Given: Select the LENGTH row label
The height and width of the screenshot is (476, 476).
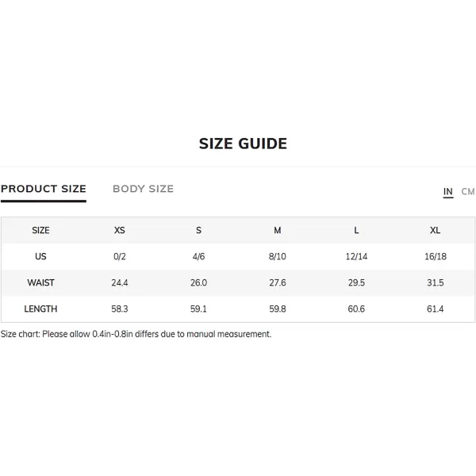Looking at the screenshot, I should (40, 309).
